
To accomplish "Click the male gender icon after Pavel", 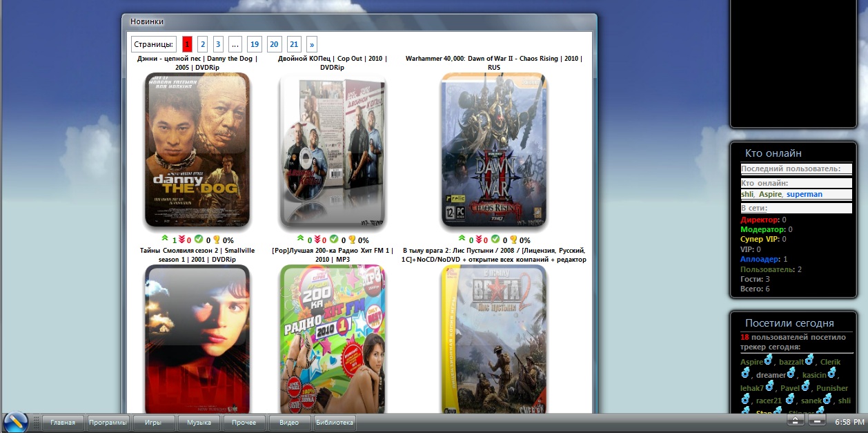I will click(806, 386).
